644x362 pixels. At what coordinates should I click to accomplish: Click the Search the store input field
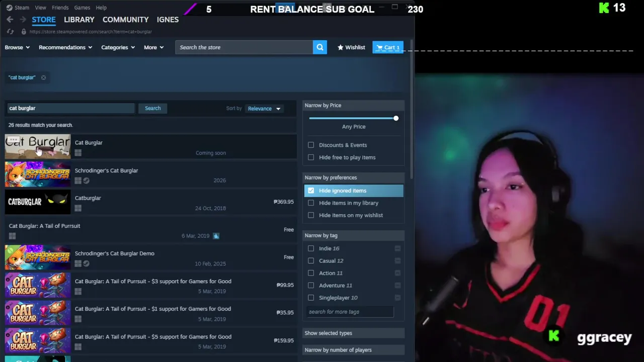tap(244, 47)
